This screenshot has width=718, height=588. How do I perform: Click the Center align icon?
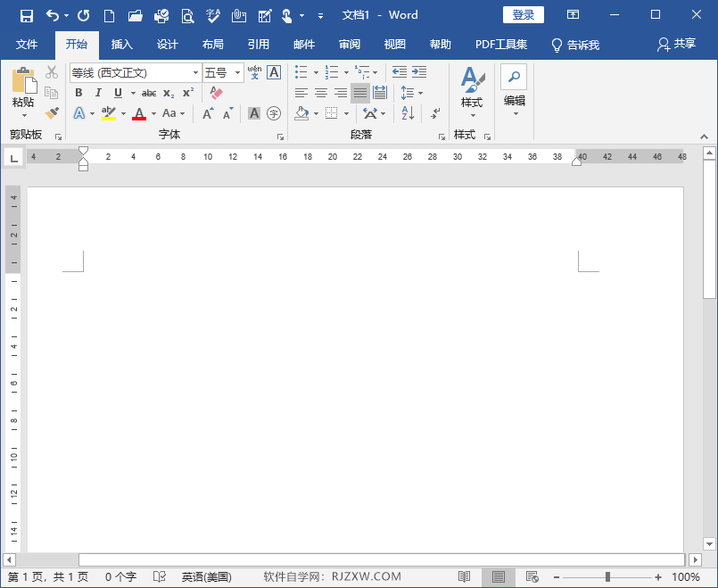pos(321,93)
